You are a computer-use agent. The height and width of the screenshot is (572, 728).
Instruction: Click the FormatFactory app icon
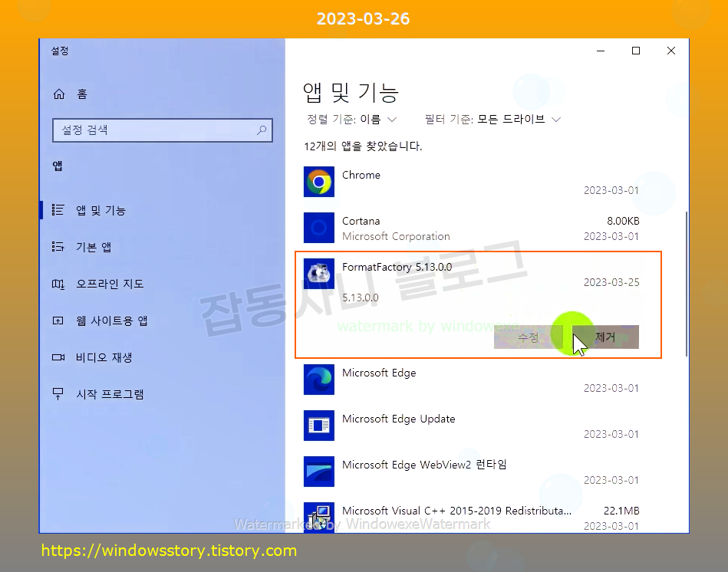tap(319, 274)
